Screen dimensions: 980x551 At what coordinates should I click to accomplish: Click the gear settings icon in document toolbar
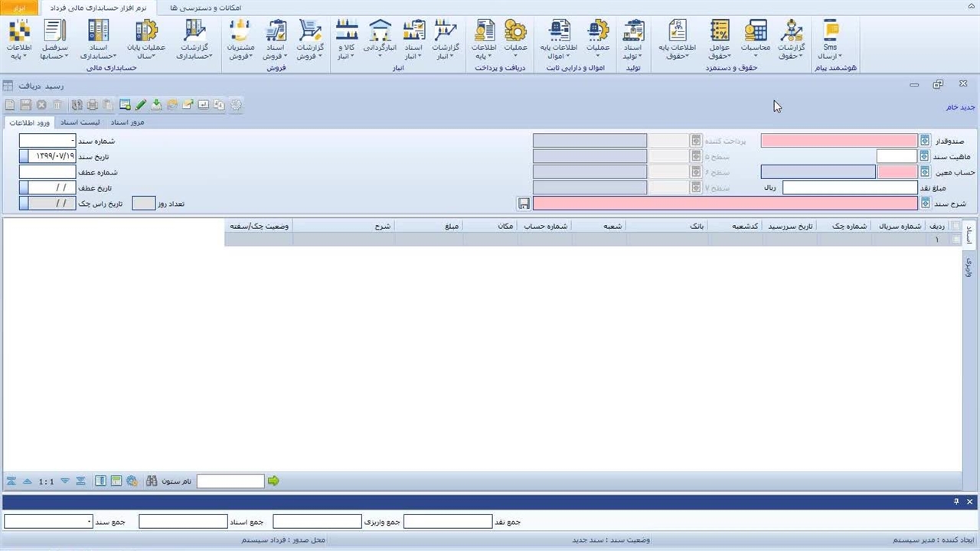pos(236,105)
